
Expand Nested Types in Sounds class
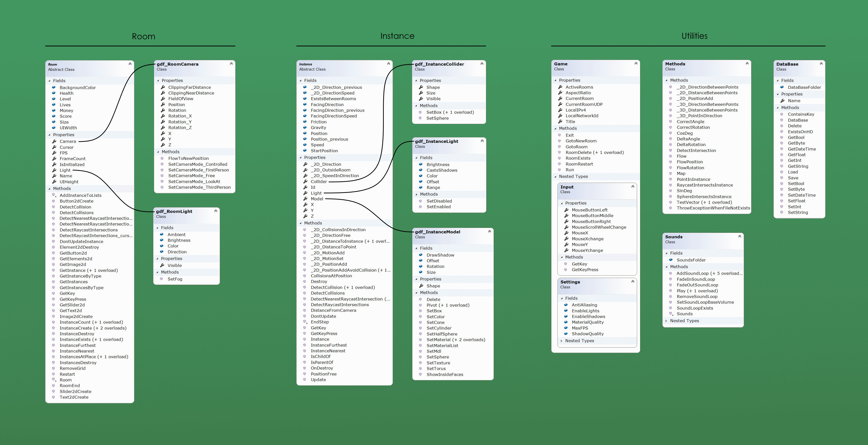(x=666, y=321)
